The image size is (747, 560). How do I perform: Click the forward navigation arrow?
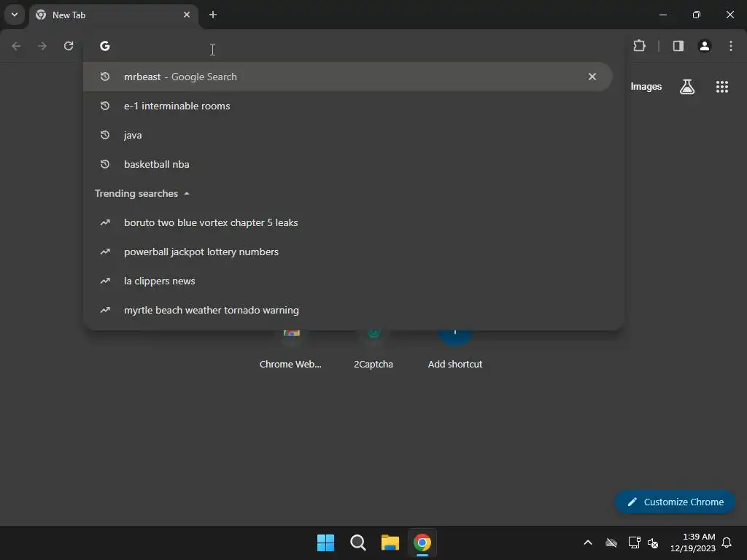[x=42, y=46]
